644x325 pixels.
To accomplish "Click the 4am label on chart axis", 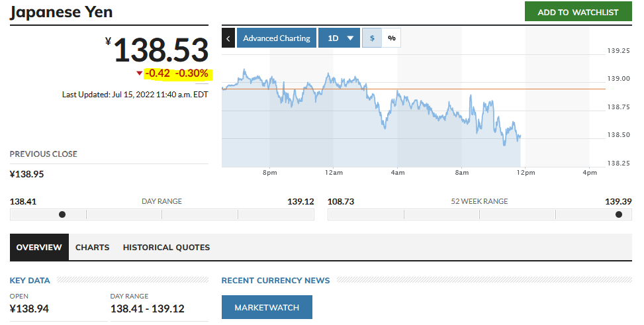I will point(398,173).
